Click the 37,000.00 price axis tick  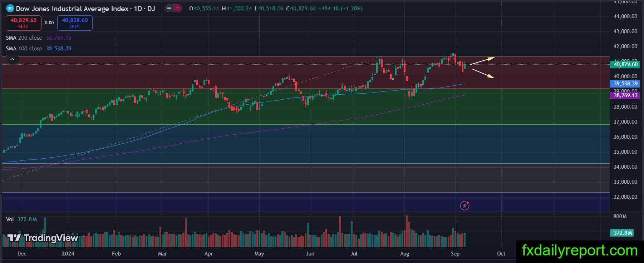coord(625,122)
